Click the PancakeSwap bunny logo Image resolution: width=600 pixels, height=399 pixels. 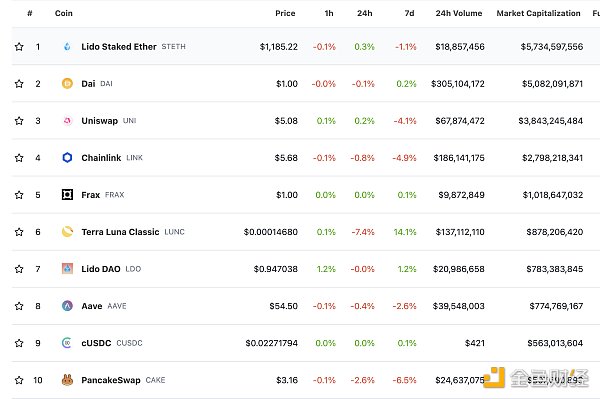point(67,380)
